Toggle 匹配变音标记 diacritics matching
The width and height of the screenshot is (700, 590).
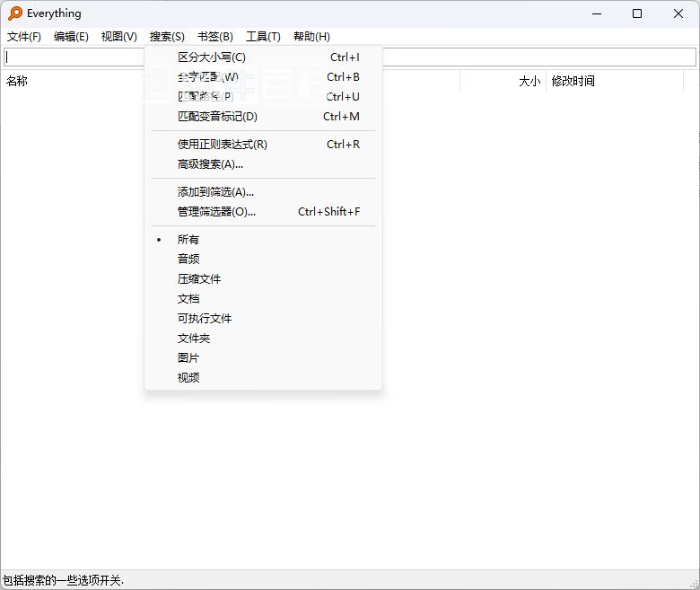point(217,117)
